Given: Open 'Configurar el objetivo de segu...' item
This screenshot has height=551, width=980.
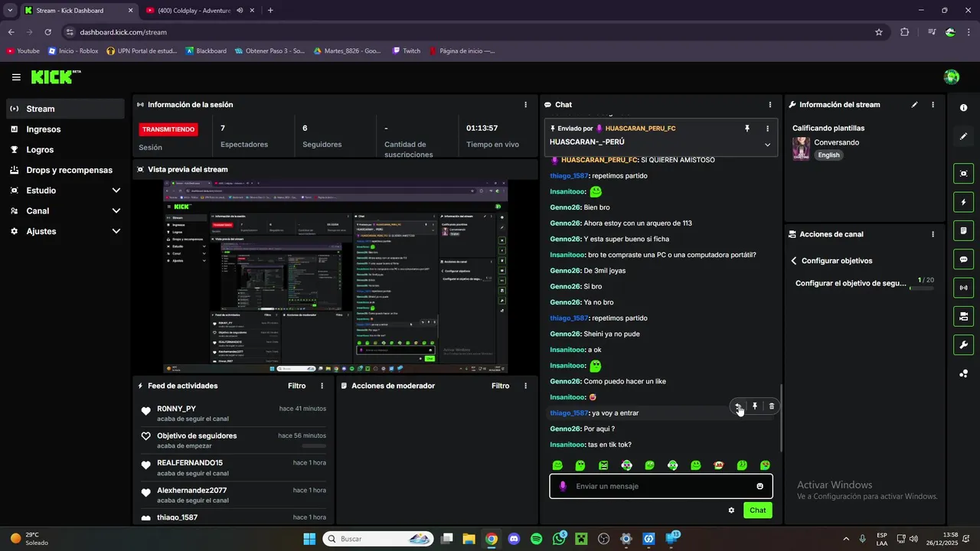Looking at the screenshot, I should [851, 283].
